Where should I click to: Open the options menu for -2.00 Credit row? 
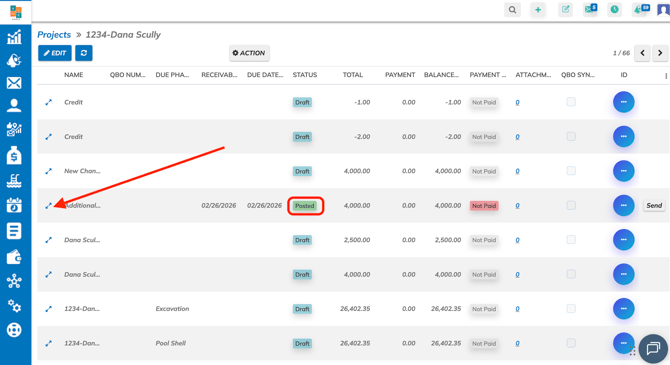(x=623, y=137)
